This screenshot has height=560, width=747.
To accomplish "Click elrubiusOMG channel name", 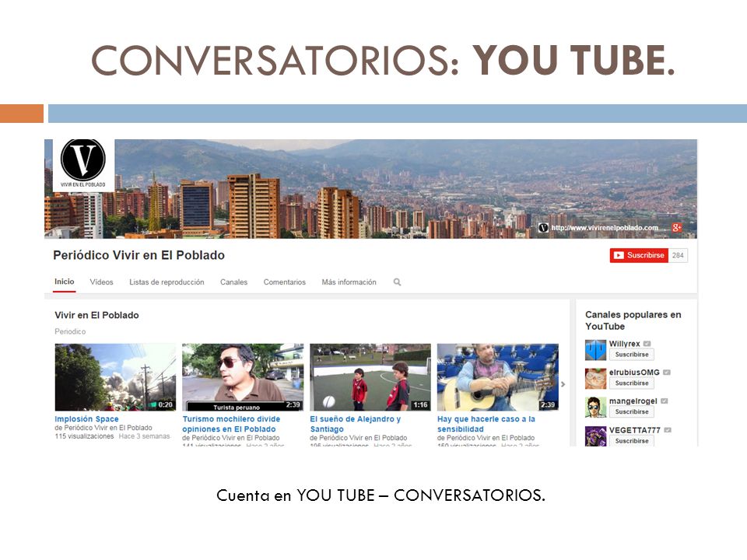I will tap(635, 372).
